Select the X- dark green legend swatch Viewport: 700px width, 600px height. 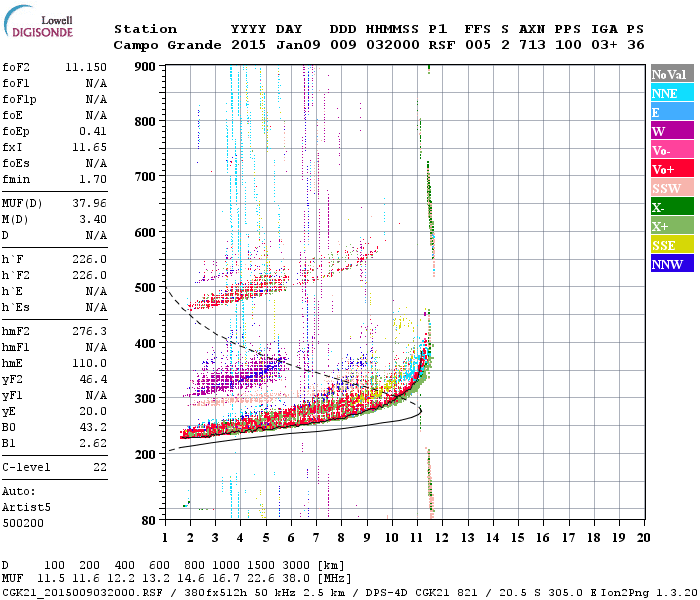click(672, 207)
